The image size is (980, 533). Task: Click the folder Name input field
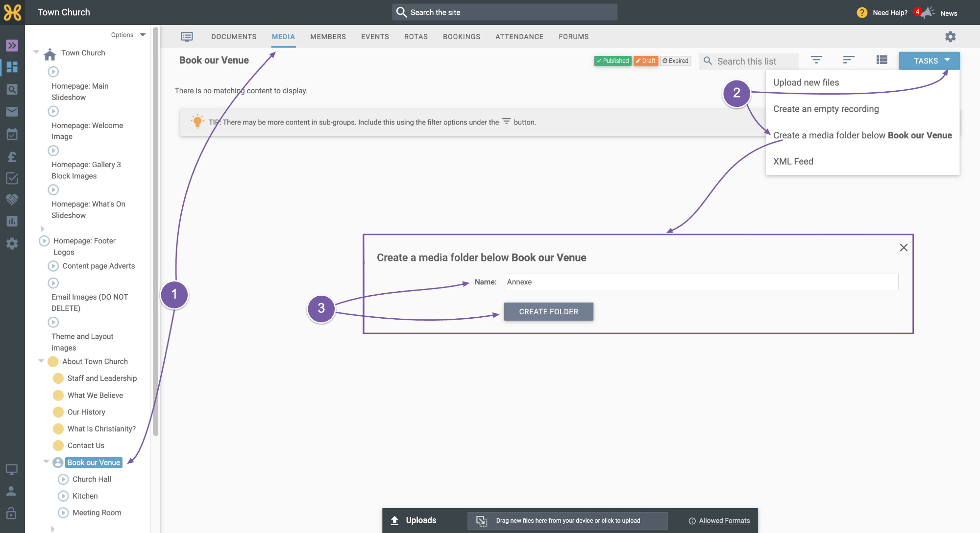(x=701, y=282)
